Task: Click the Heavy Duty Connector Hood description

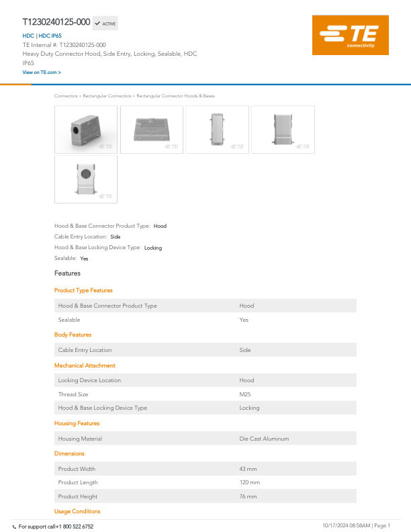Action: pos(109,58)
